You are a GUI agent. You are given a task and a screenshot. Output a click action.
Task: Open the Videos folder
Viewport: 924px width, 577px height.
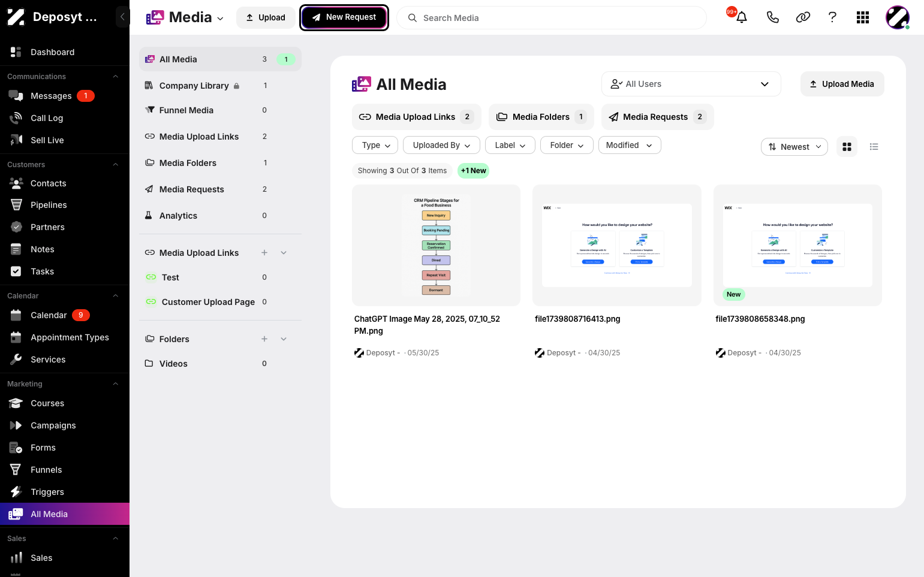coord(220,364)
